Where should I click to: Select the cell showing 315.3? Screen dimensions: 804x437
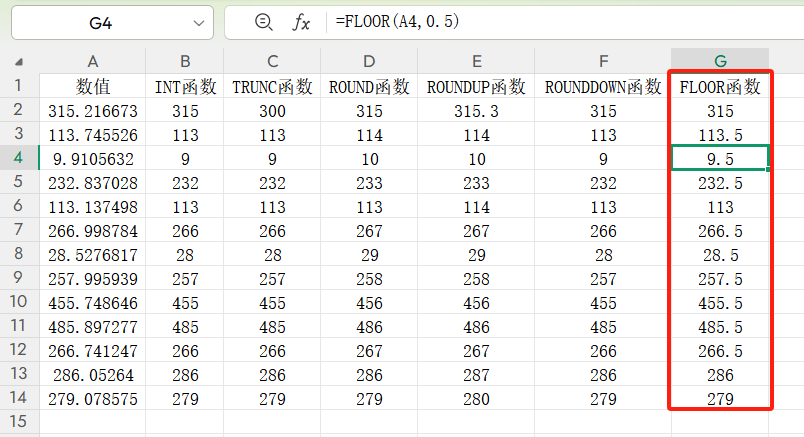click(x=476, y=111)
